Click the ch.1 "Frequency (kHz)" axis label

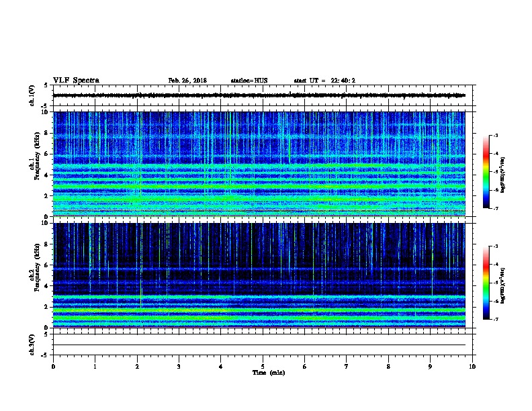(37, 156)
